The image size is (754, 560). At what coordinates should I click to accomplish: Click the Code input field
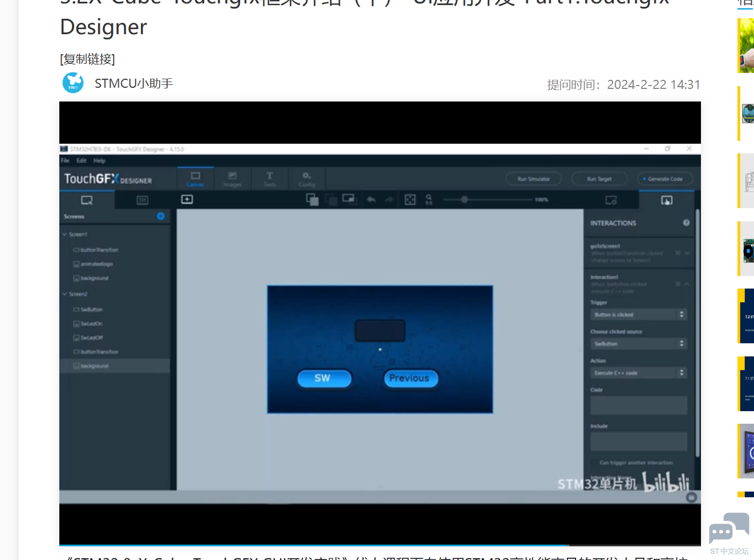pyautogui.click(x=639, y=405)
